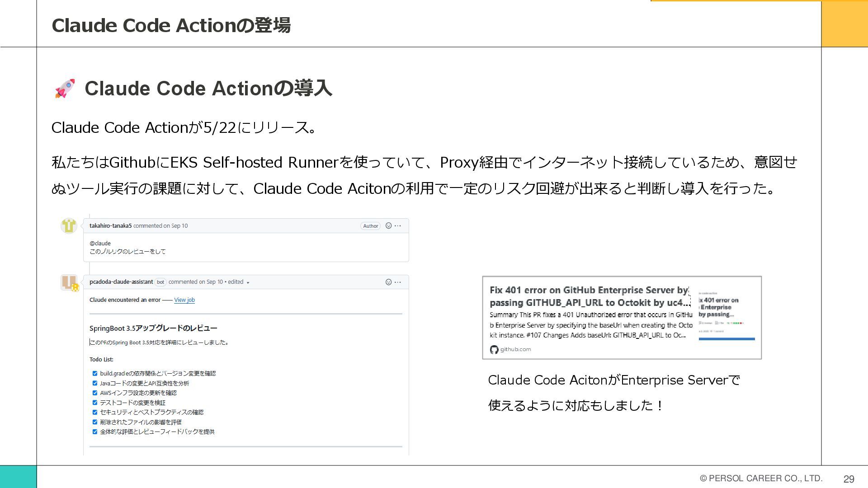Click takahiro-tanaka5's avatar icon
Image resolution: width=868 pixels, height=488 pixels.
point(69,225)
